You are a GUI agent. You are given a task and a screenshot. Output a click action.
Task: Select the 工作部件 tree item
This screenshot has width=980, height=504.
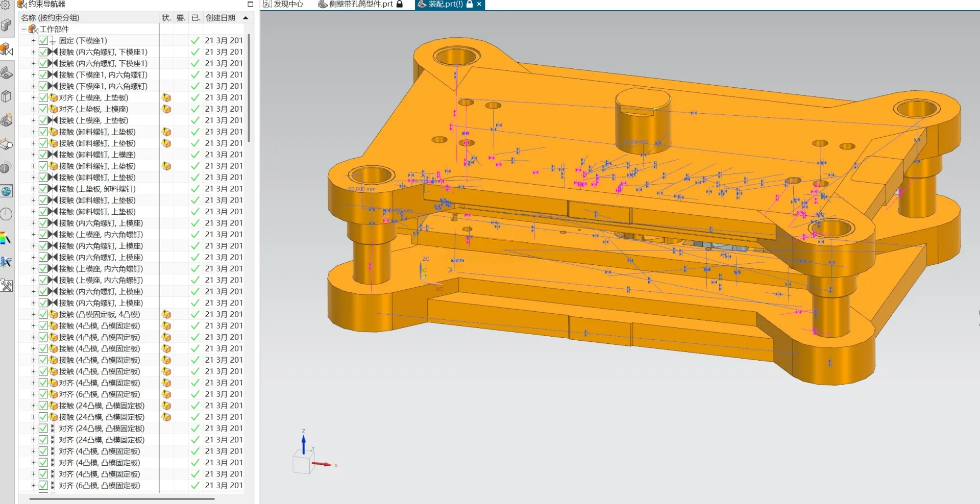(x=54, y=29)
